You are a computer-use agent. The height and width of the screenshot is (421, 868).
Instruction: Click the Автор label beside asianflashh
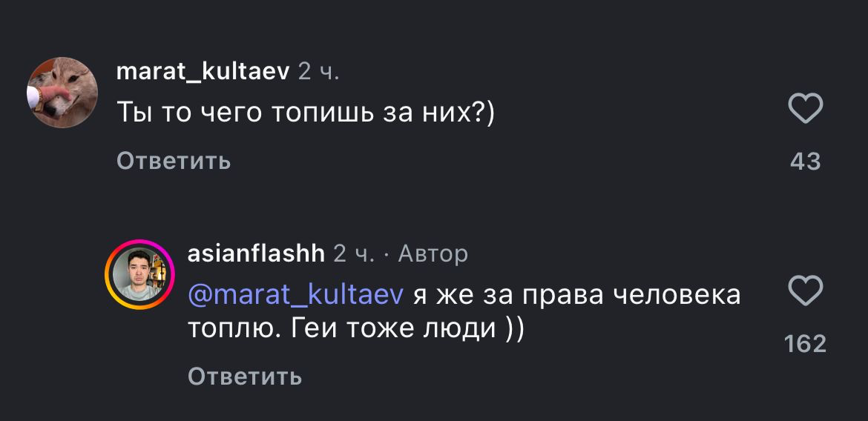click(433, 253)
